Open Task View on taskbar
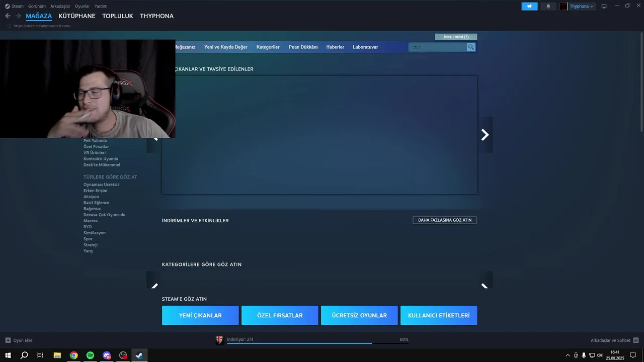This screenshot has height=362, width=644. (x=40, y=355)
